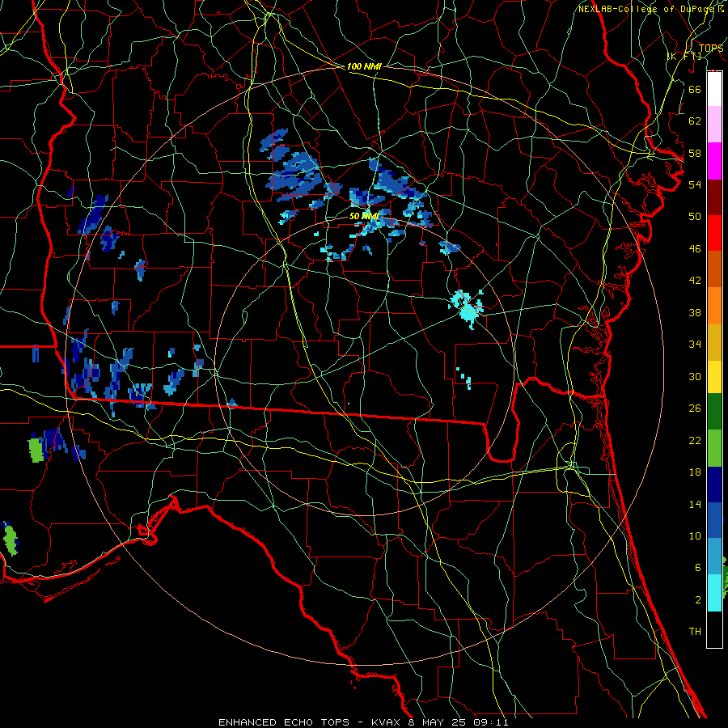This screenshot has height=728, width=728.
Task: Click the '2' legend value
Action: tap(697, 600)
